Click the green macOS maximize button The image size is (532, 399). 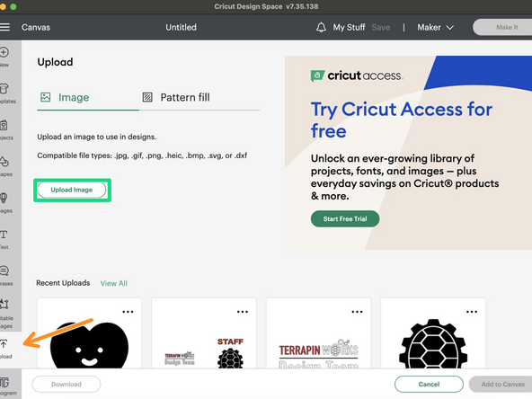(x=13, y=6)
